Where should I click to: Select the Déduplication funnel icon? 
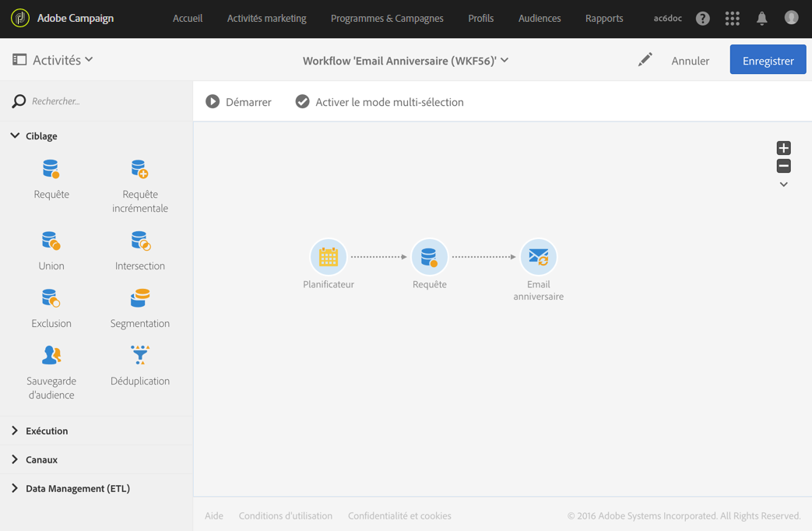pyautogui.click(x=140, y=356)
